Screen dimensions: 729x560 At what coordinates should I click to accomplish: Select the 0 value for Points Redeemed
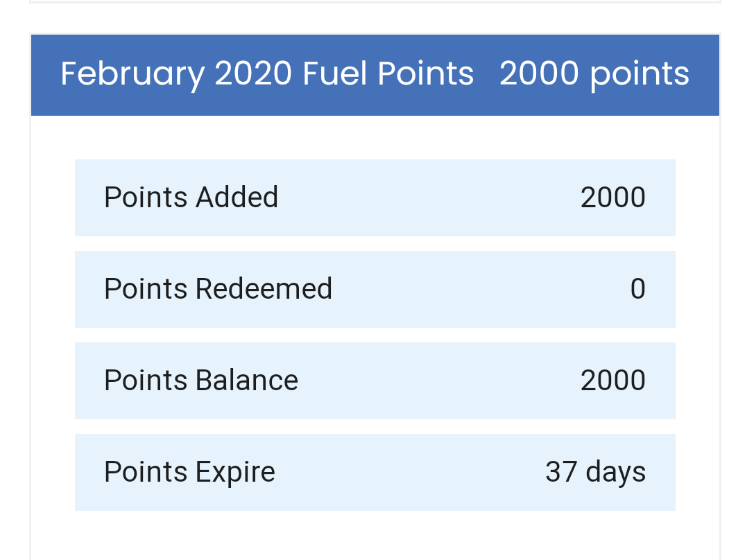click(x=638, y=289)
